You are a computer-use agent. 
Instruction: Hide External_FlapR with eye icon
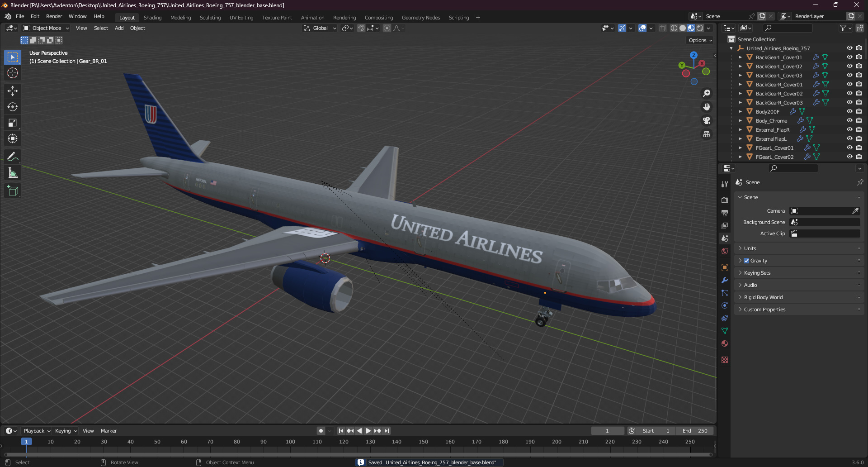(849, 129)
